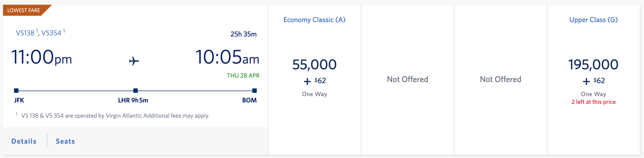This screenshot has height=158, width=644.
Task: Open the Seats tab
Action: [x=65, y=141]
